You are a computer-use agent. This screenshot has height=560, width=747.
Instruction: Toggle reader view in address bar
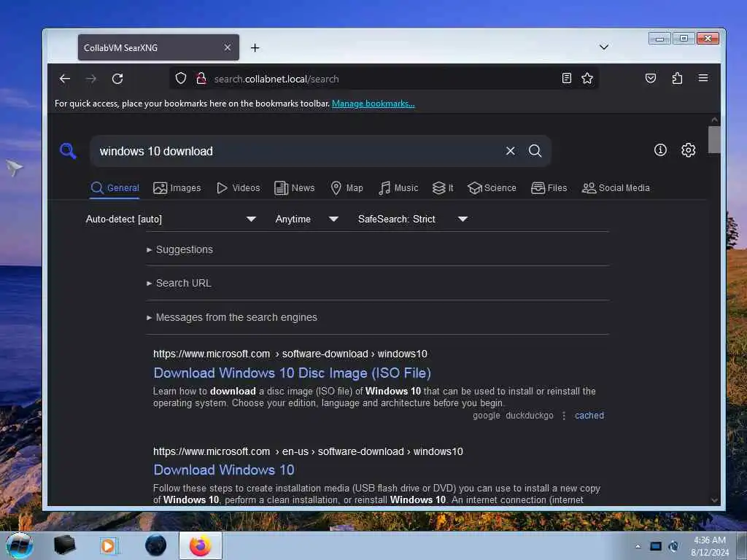click(566, 78)
